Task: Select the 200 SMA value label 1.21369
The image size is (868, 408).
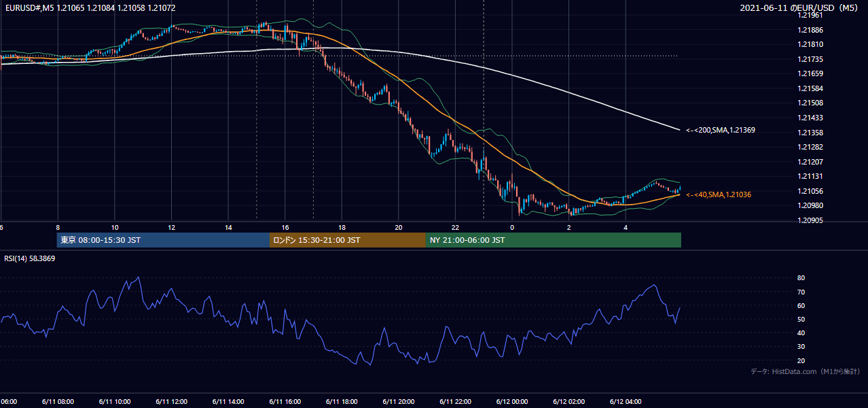Action: pos(720,130)
